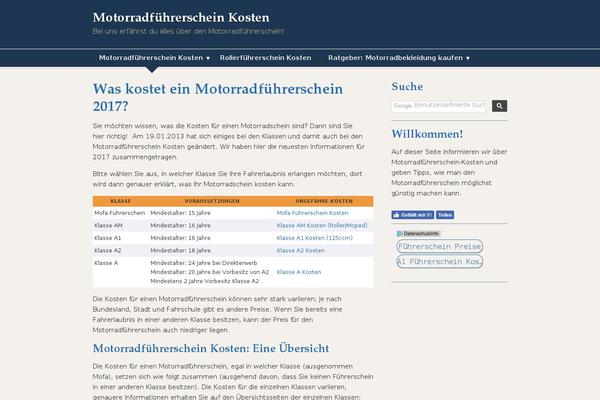Expand the Motorradführerschein Kosten menu arrow

click(208, 58)
